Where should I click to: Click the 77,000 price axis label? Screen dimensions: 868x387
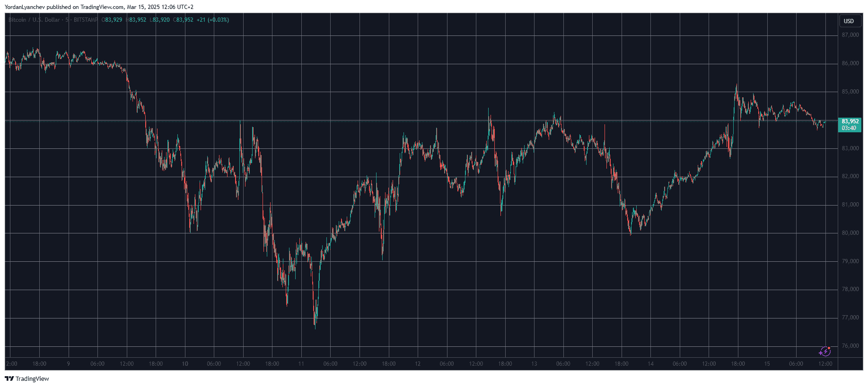coord(850,318)
